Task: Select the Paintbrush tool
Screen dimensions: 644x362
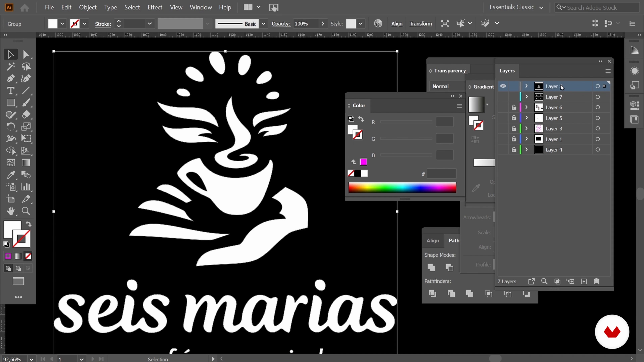Action: (x=26, y=103)
